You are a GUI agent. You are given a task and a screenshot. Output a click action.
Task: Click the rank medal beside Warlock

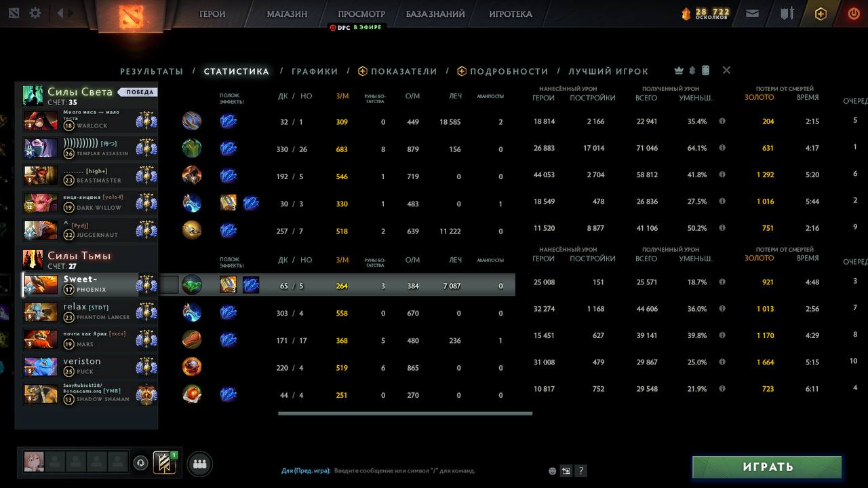146,121
